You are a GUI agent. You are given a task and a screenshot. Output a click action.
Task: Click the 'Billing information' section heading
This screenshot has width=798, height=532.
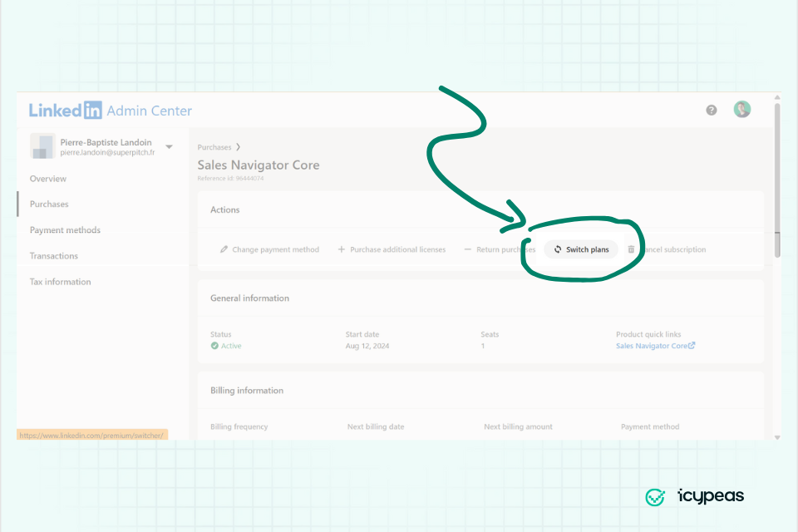tap(247, 391)
